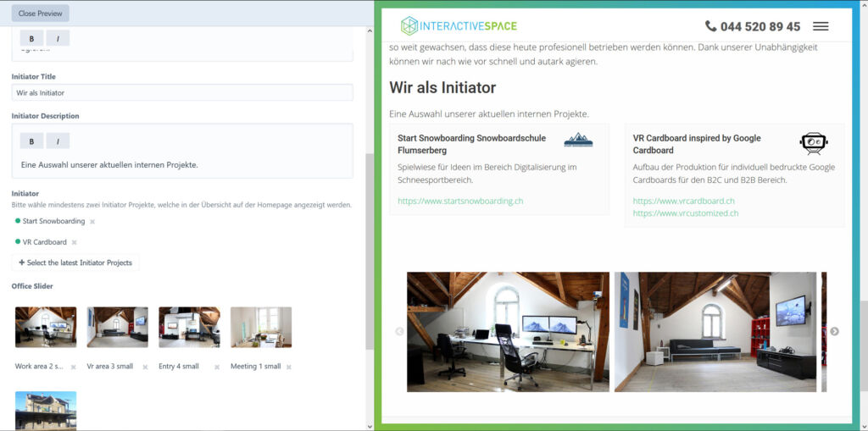Go to previous office slider image

click(399, 331)
